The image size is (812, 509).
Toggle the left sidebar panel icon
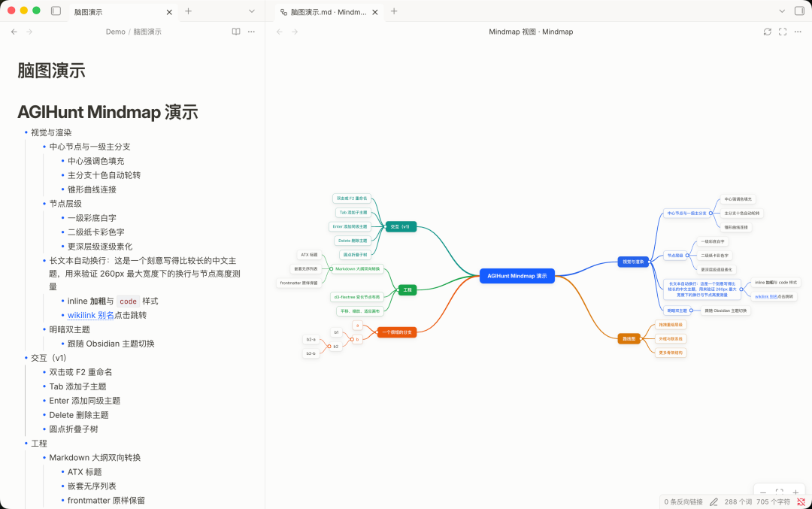pos(56,11)
